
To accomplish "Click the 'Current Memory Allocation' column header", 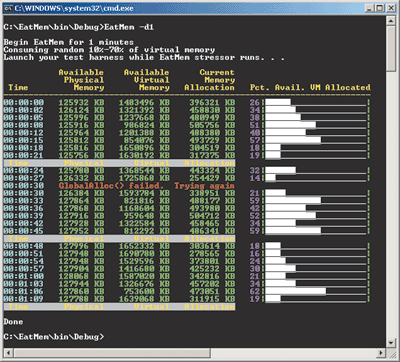I will [210, 80].
